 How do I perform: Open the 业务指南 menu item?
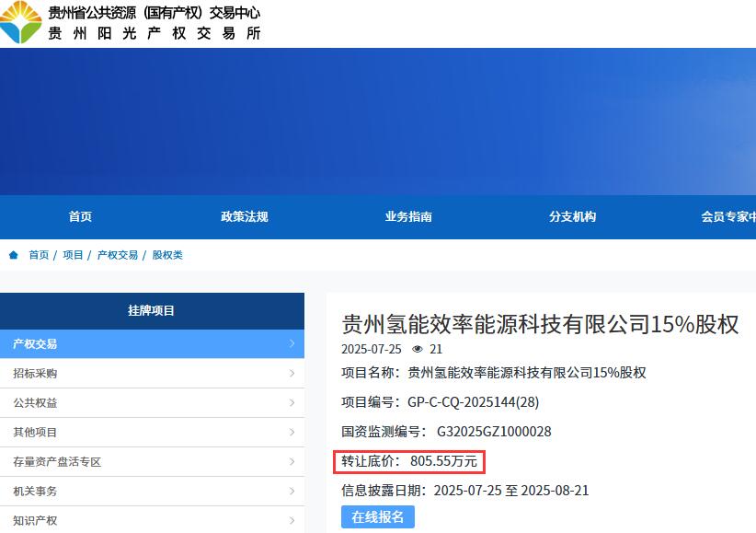[408, 217]
